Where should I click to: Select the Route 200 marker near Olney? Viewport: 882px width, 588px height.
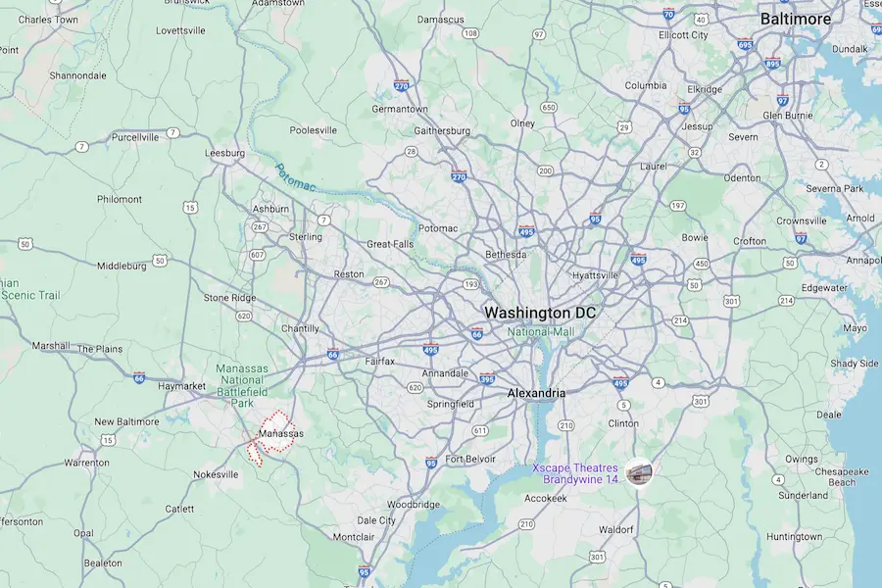click(545, 171)
